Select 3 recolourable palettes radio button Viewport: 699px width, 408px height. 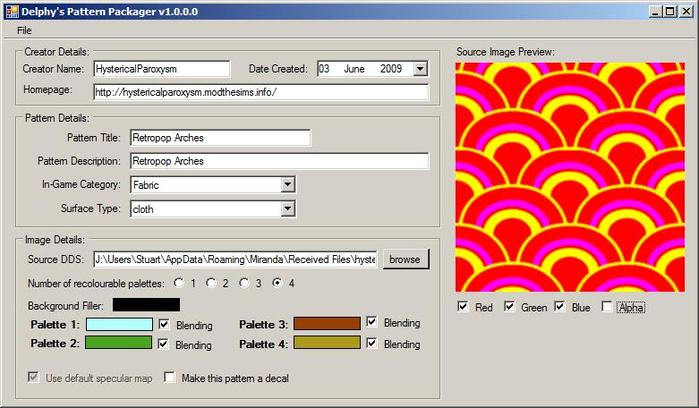click(244, 283)
